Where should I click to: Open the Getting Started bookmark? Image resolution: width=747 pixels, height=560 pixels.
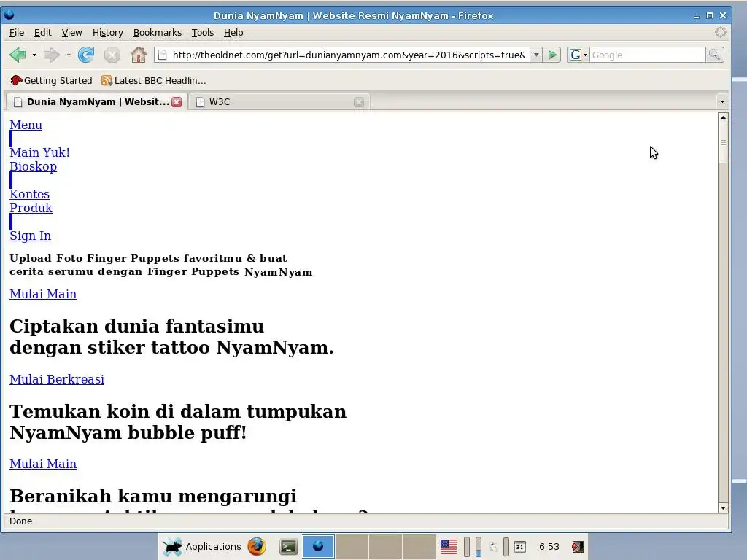pos(52,80)
